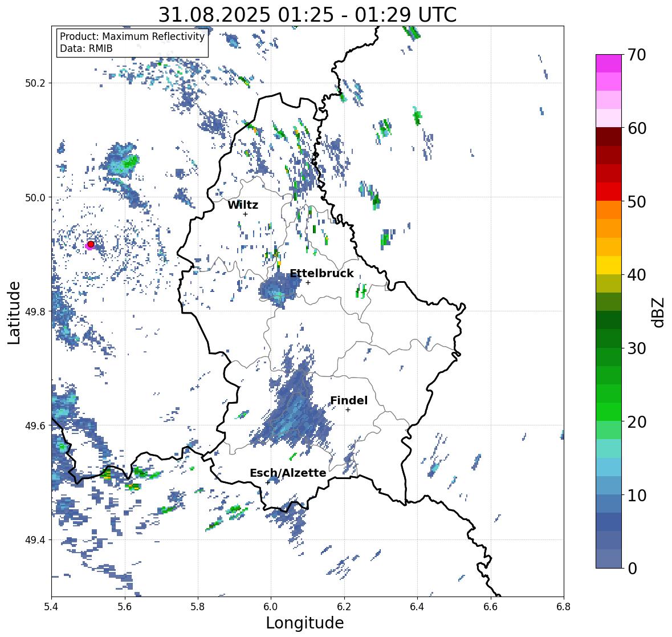Click the yellow colorbar segment above 40
Image resolution: width=672 pixels, height=637 pixels.
click(609, 265)
